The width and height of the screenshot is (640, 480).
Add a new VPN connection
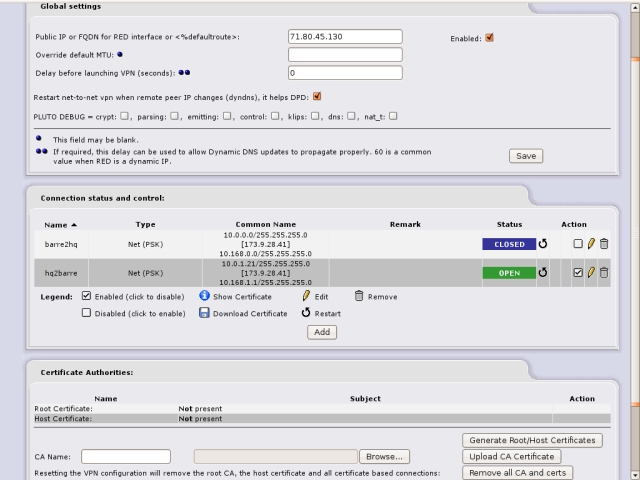tap(322, 332)
